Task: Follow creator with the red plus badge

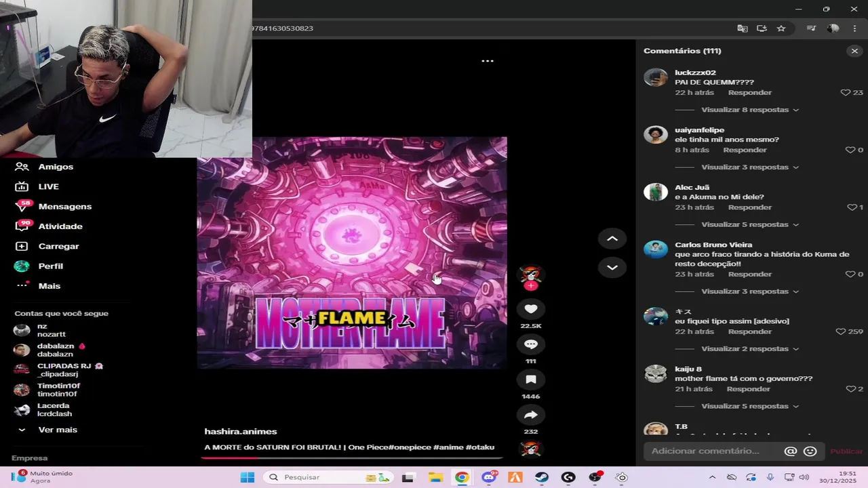Action: 531,285
